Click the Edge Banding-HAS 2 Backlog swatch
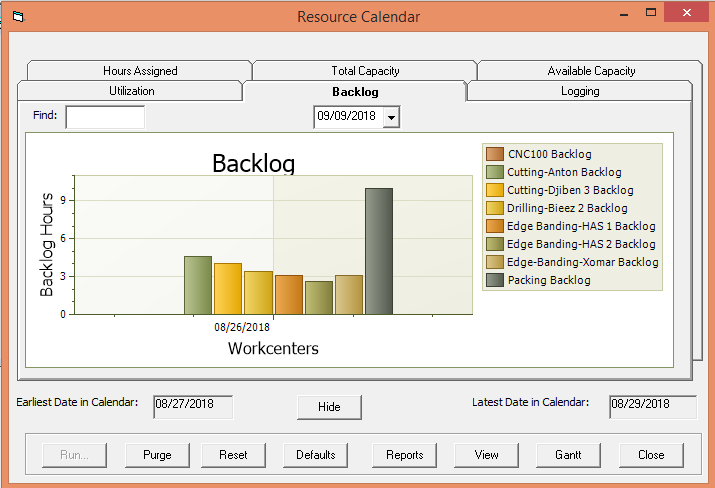Screen dimensions: 715x488 (495, 244)
